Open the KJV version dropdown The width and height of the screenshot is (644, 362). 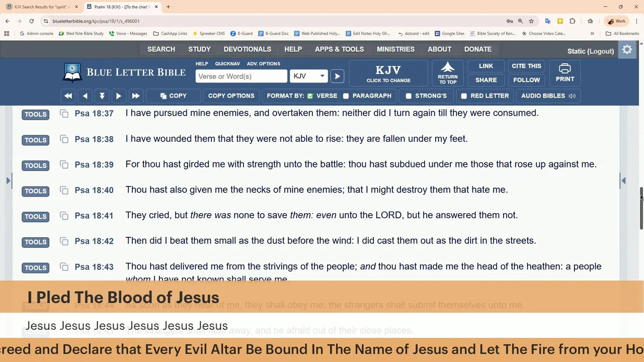pos(309,76)
